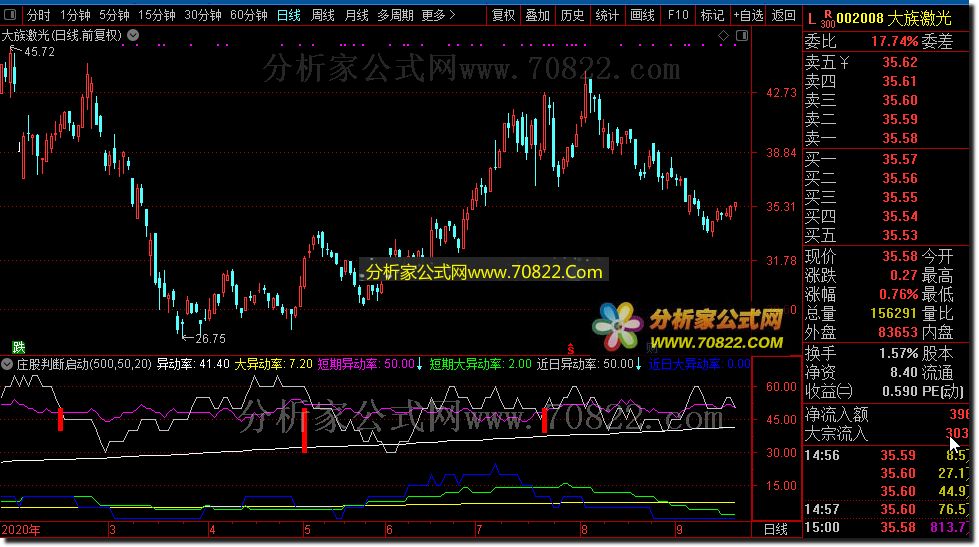The height and width of the screenshot is (547, 979).
Task: Click the 收益(二) 0.590 value
Action: tap(900, 392)
